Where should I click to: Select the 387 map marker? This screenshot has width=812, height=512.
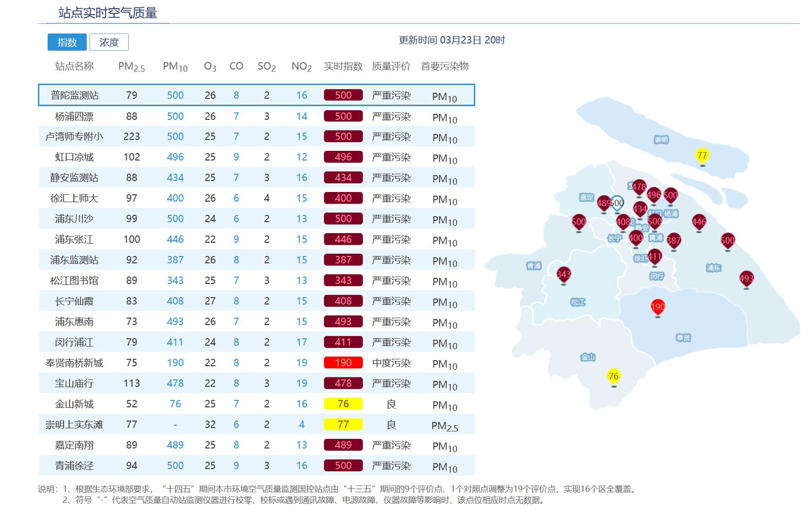point(673,241)
